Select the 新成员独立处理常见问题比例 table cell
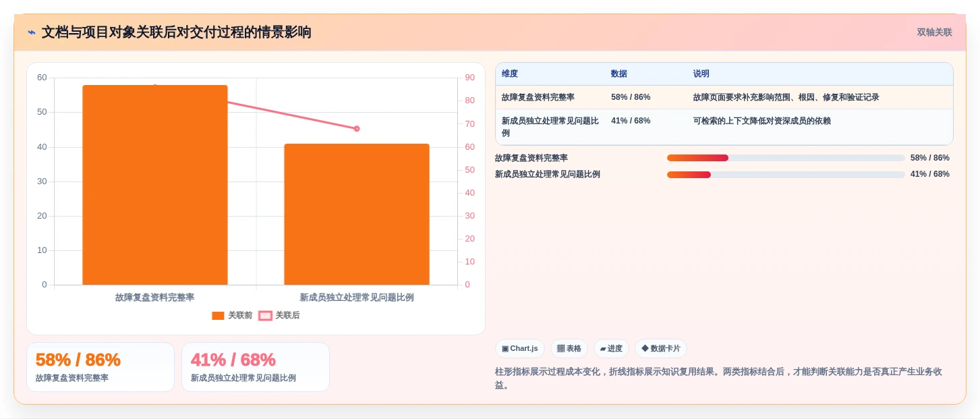Viewport: 980px width, 419px height. 550,127
